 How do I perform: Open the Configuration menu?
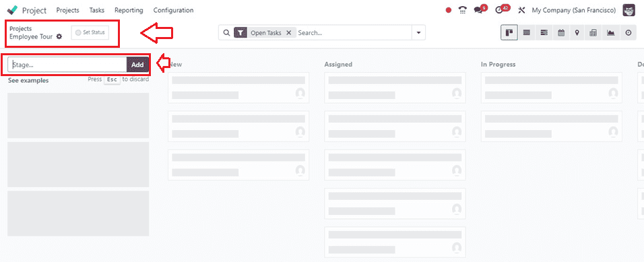pos(173,10)
